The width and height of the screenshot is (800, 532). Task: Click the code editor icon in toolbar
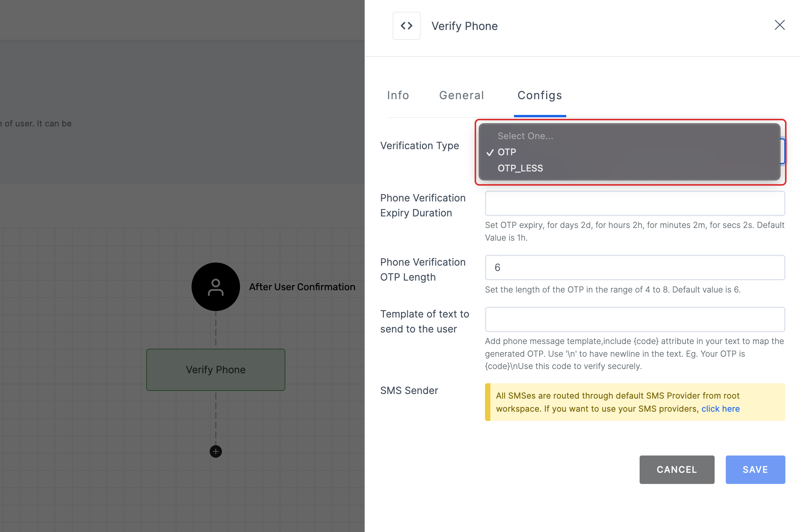point(406,25)
